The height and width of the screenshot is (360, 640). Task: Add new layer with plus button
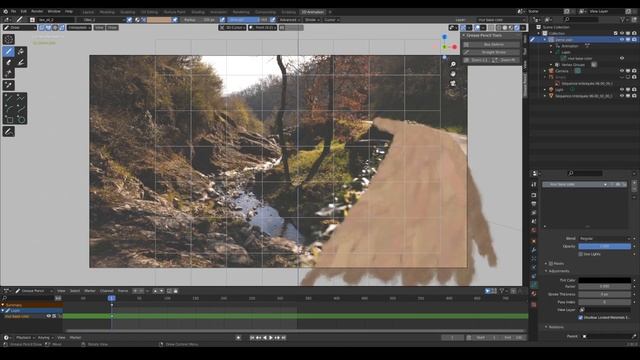[635, 184]
